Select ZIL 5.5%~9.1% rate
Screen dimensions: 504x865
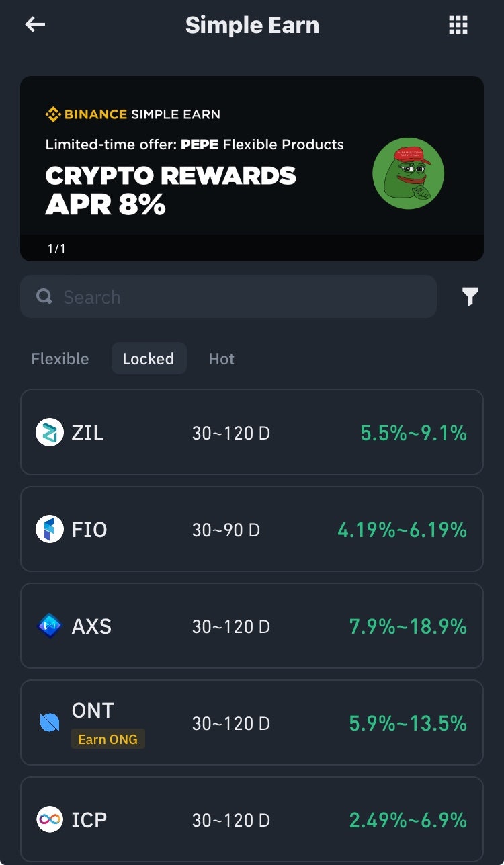(413, 433)
